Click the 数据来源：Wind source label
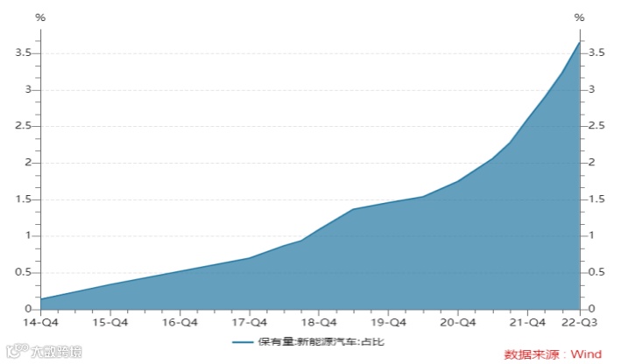This screenshot has width=621, height=364. 553,354
